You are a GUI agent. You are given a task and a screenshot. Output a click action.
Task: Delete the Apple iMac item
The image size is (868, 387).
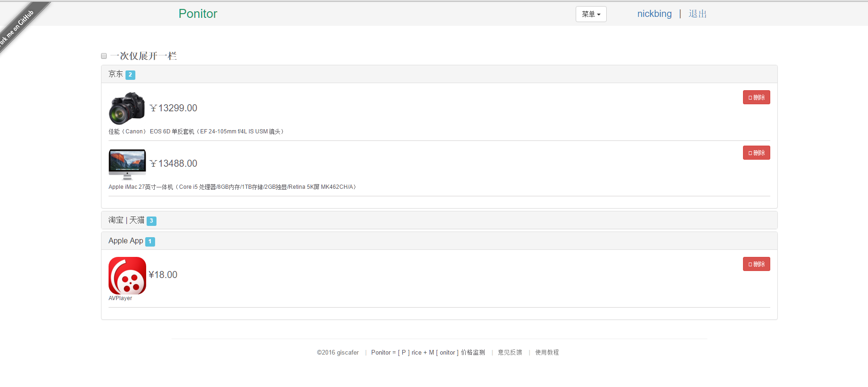pyautogui.click(x=756, y=153)
